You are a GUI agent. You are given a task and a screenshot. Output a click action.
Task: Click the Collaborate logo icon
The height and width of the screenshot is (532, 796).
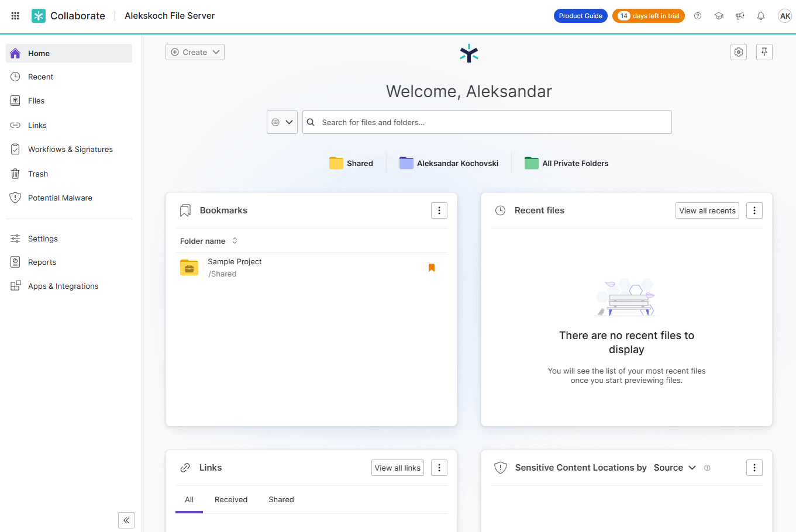point(39,16)
